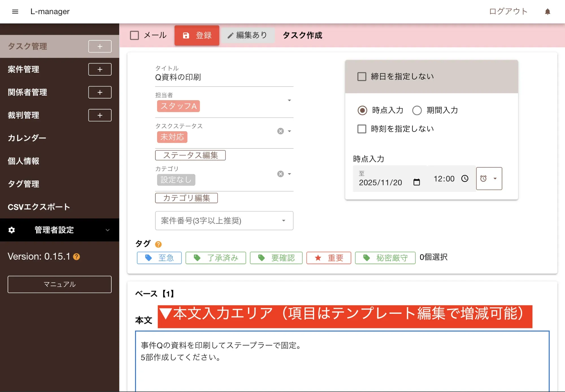Expand the 案件番号 combo box
Viewport: 565px width, 392px height.
283,221
